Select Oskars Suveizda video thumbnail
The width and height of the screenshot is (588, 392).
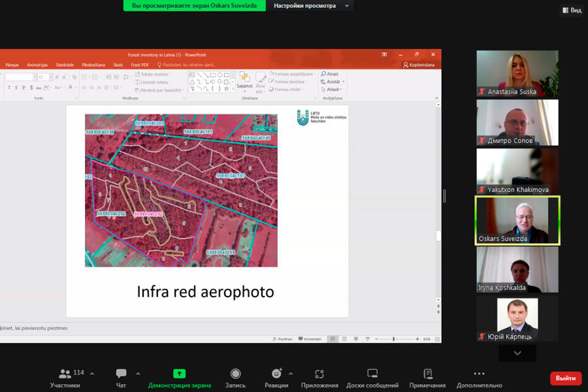517,221
